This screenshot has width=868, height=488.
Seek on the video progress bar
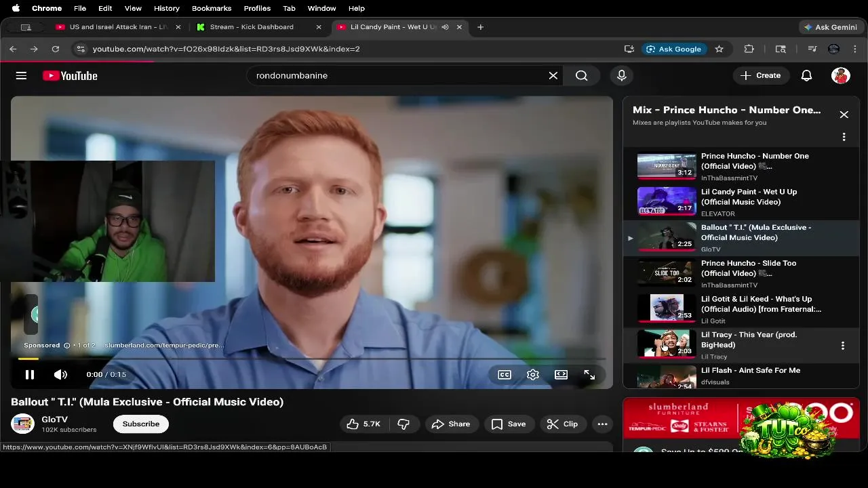(x=312, y=359)
